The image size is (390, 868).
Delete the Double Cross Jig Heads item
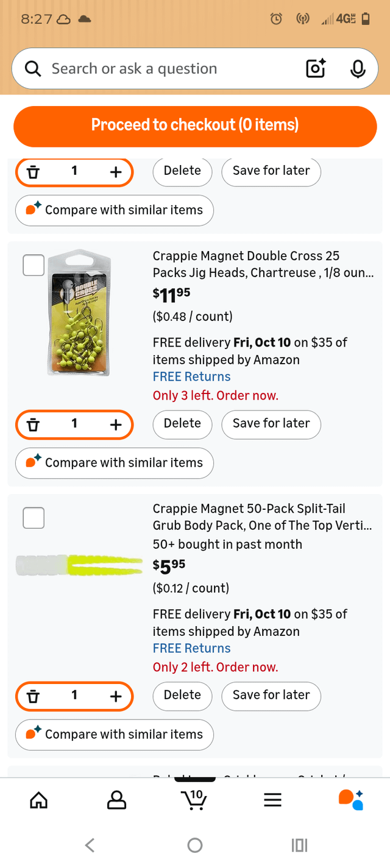[182, 423]
